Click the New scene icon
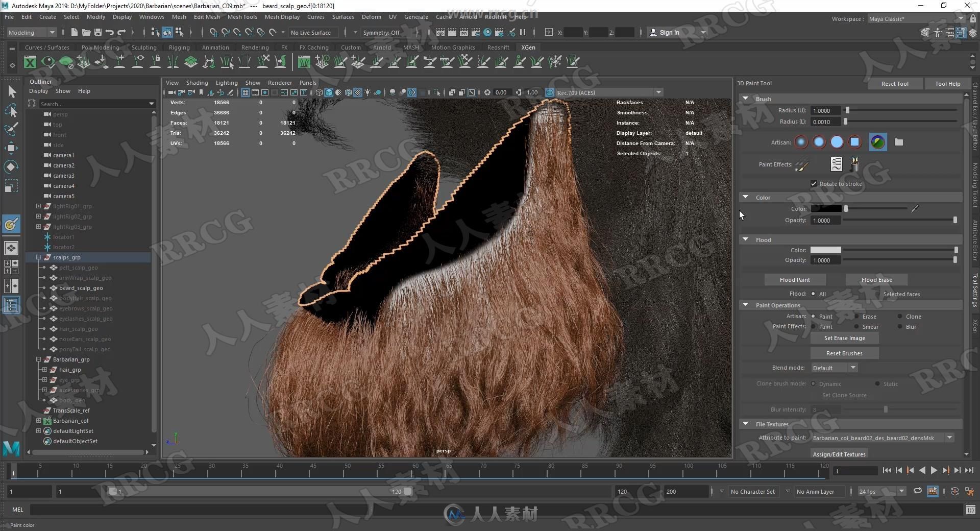Image resolution: width=980 pixels, height=531 pixels. click(x=75, y=32)
